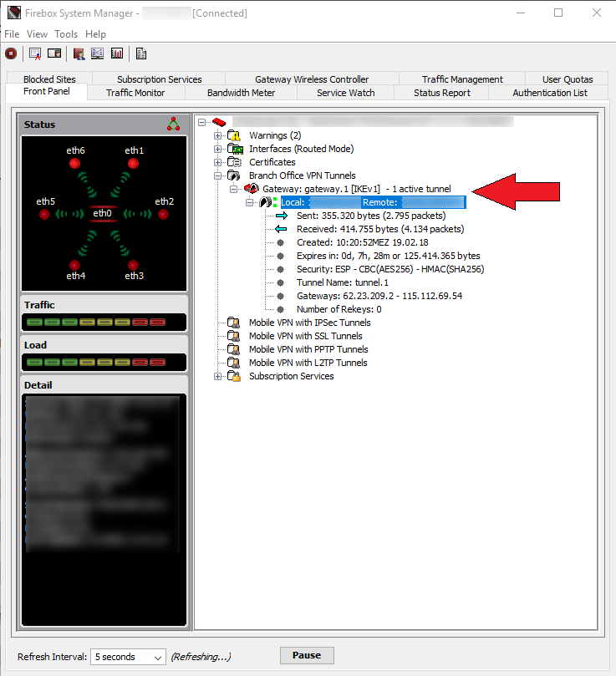Open the Refresh Interval dropdown
The height and width of the screenshot is (676, 616).
128,657
